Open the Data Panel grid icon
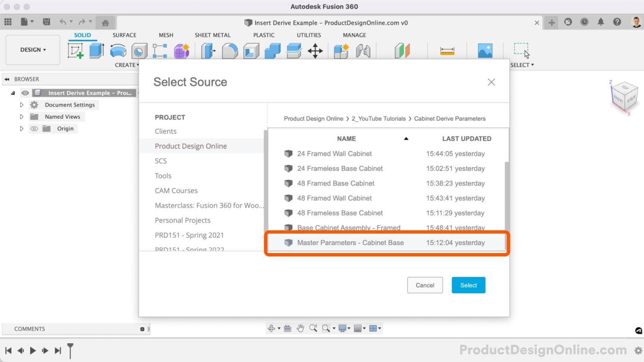Screen dimensions: 644x362 coord(8,22)
